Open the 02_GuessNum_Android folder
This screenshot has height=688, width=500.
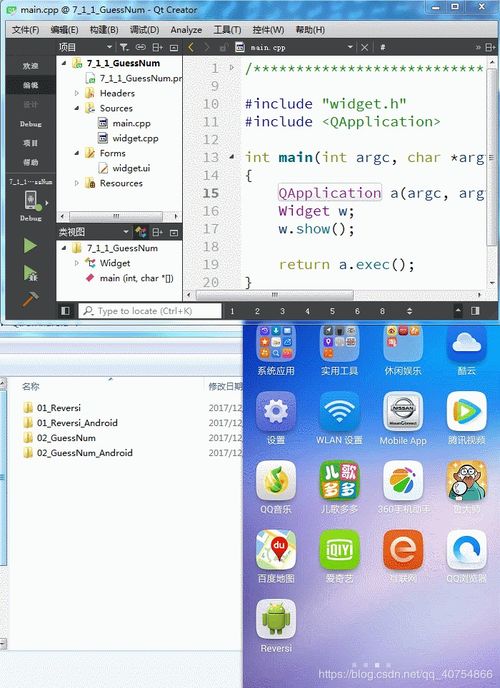pos(85,453)
